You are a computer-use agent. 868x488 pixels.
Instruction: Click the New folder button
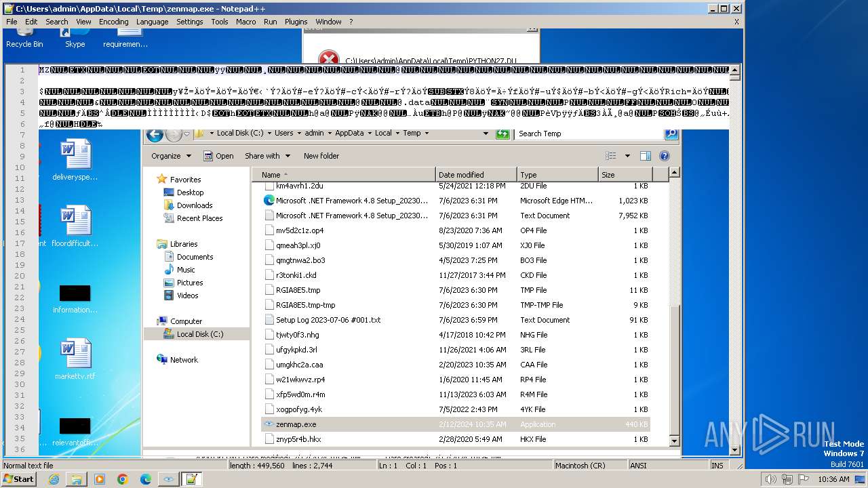[321, 156]
